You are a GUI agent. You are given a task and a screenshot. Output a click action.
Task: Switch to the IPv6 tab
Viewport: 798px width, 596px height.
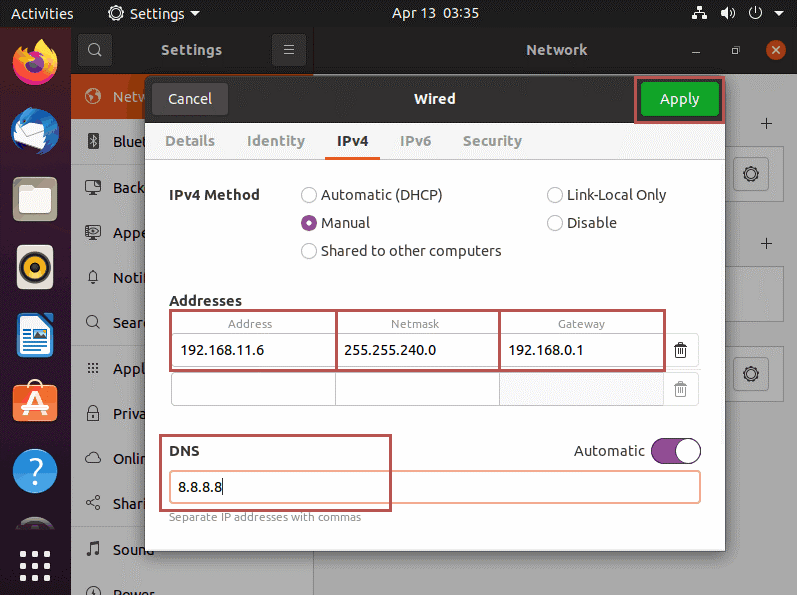tap(415, 141)
